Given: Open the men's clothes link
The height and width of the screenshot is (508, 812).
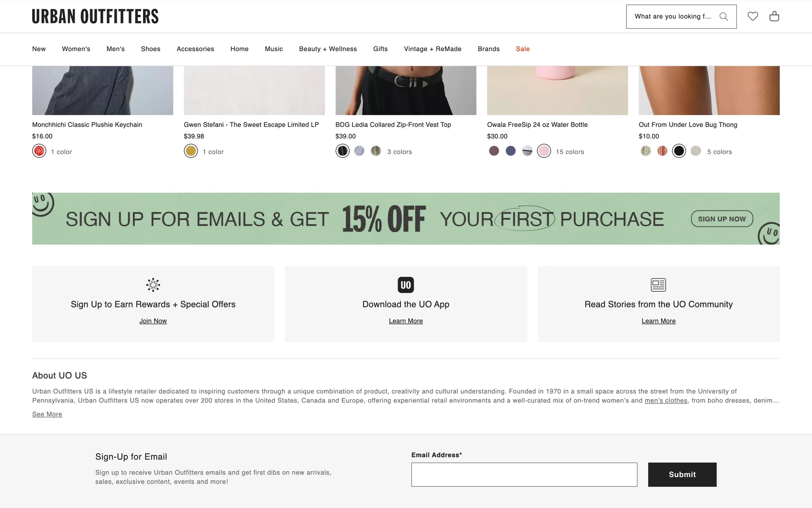Looking at the screenshot, I should (666, 400).
